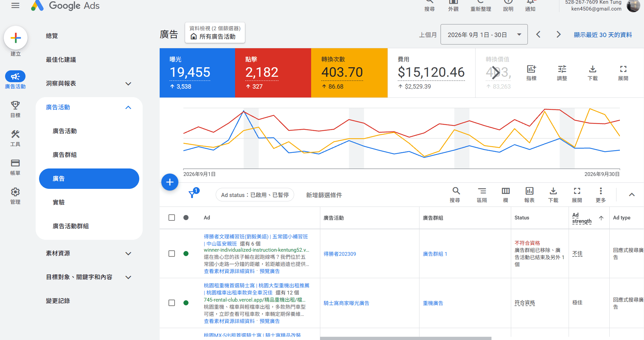Open the 點擊 metric card selector
Viewport: 644px width, 340px height.
coord(273,73)
